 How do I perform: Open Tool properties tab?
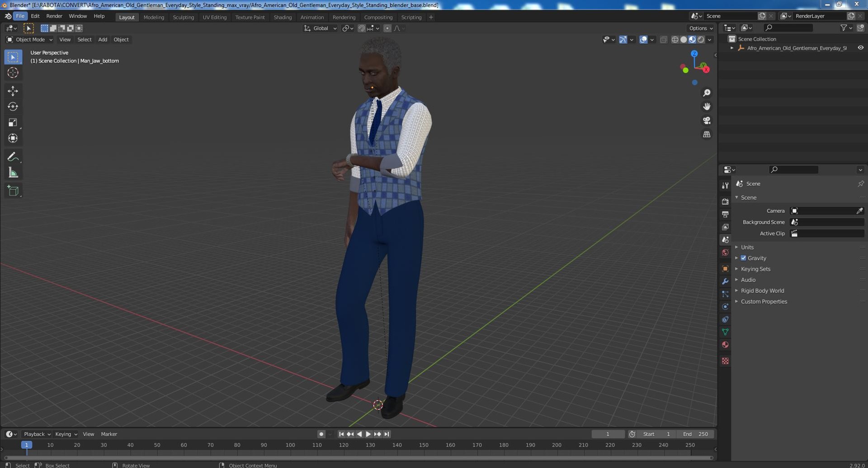pyautogui.click(x=725, y=186)
